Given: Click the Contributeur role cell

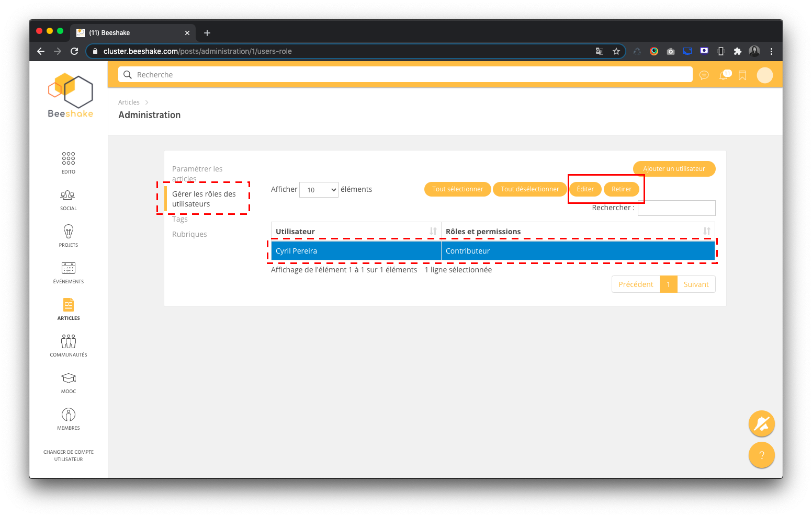Looking at the screenshot, I should [578, 251].
